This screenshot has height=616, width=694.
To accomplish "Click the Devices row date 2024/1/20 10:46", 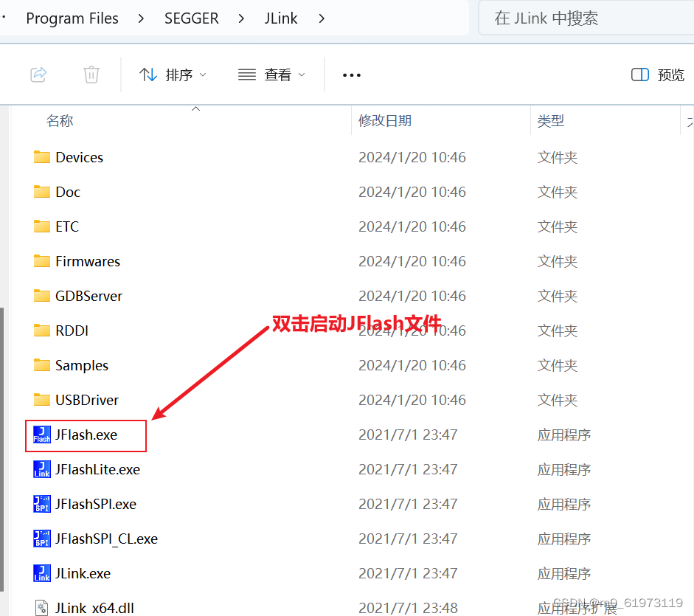I will click(412, 157).
